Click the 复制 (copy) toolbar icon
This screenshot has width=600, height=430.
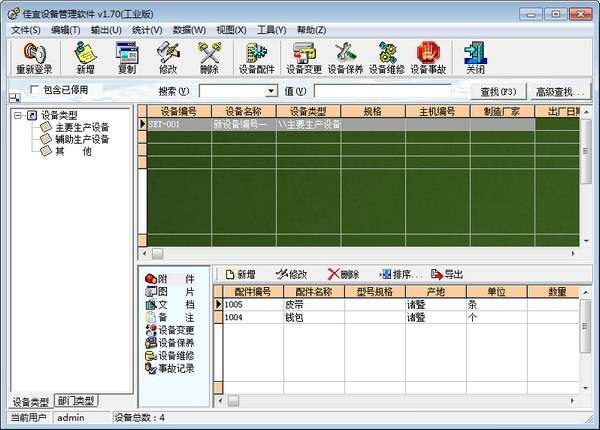tap(127, 58)
